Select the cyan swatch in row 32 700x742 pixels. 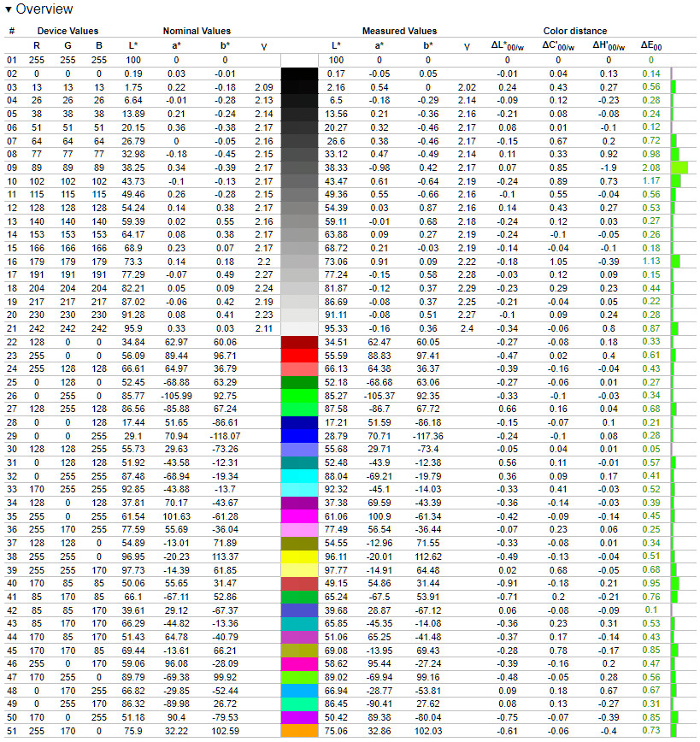tap(299, 476)
